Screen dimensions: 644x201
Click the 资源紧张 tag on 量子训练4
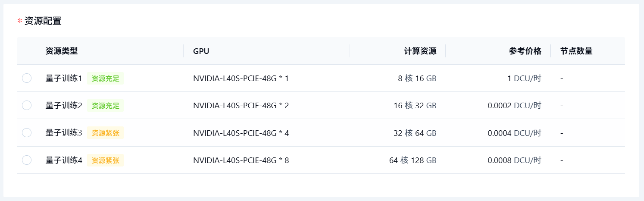(105, 160)
